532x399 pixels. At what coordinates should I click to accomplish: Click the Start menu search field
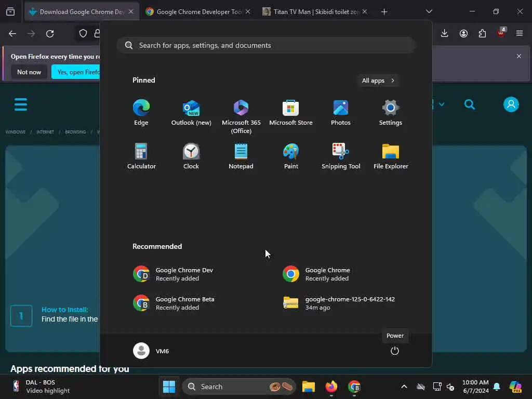pyautogui.click(x=266, y=45)
